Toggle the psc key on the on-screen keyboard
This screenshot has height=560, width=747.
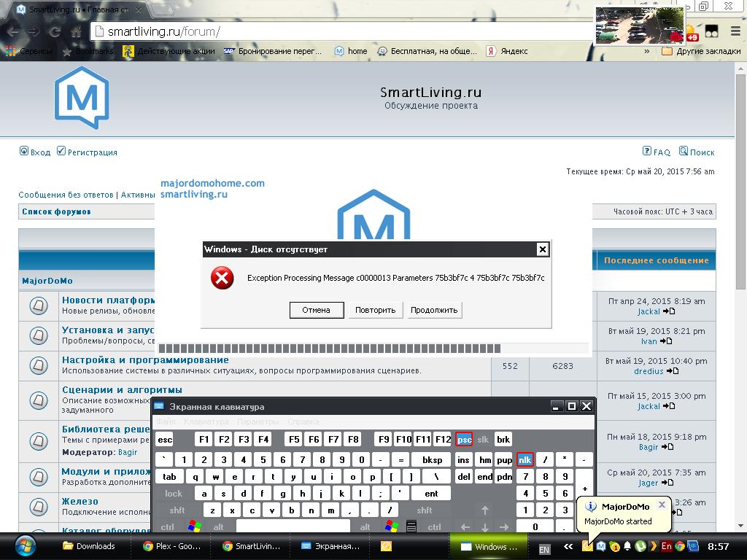[x=464, y=439]
